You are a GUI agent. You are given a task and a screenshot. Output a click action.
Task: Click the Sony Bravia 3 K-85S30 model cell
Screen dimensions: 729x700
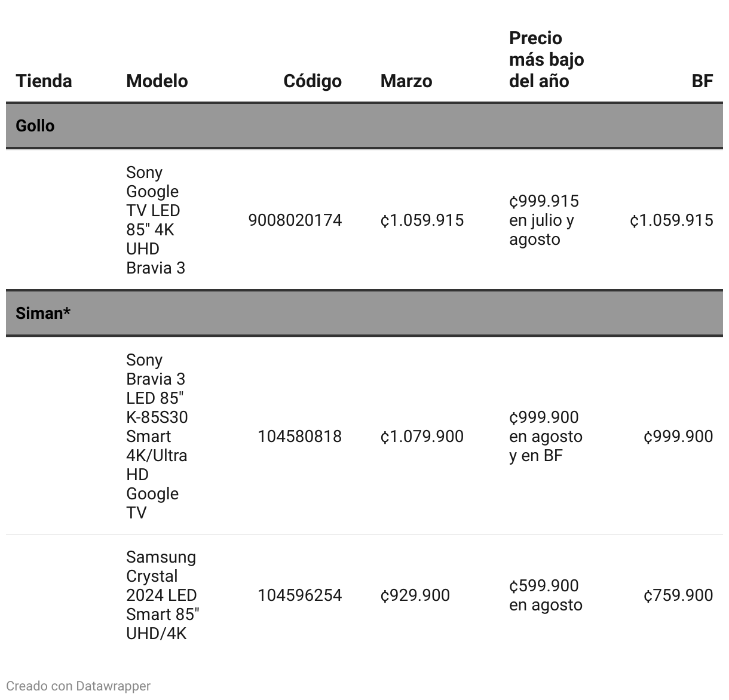click(157, 436)
